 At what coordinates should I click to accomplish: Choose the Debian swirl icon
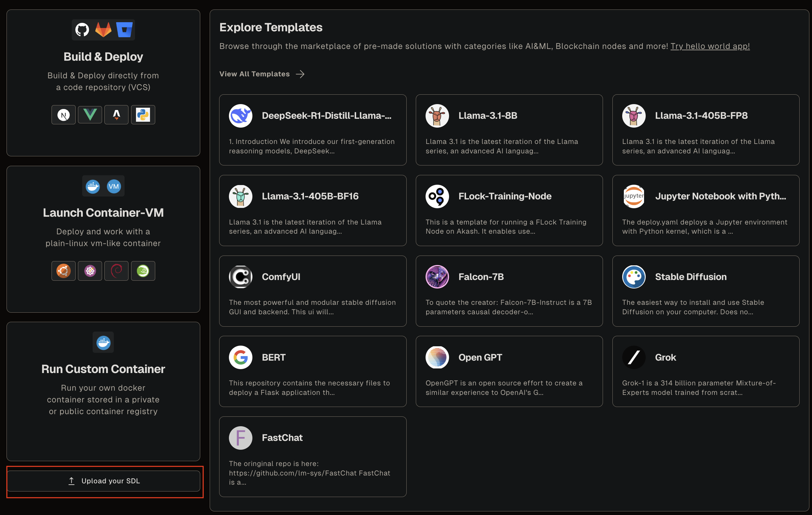click(116, 271)
